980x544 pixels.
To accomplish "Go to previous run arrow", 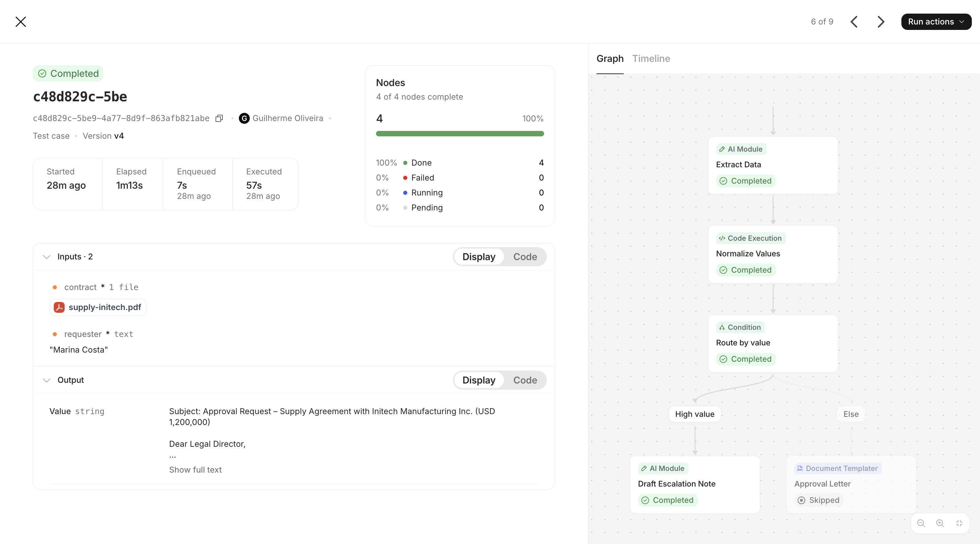I will coord(854,22).
